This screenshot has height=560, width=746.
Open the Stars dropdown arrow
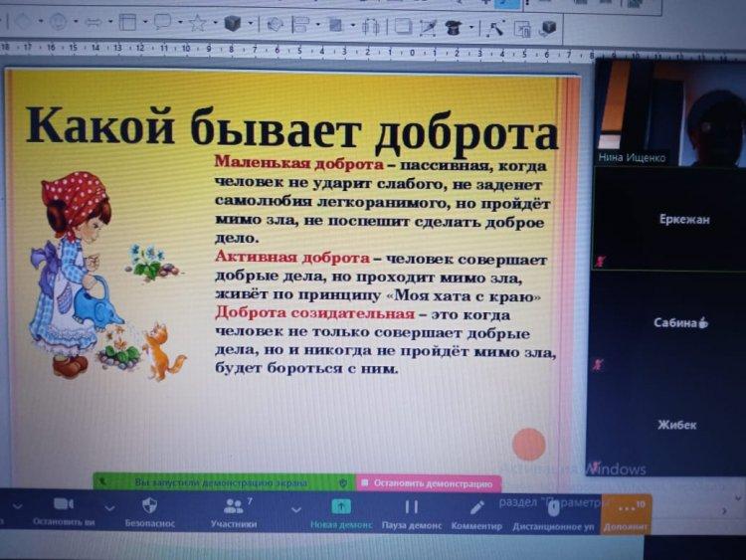pyautogui.click(x=215, y=22)
